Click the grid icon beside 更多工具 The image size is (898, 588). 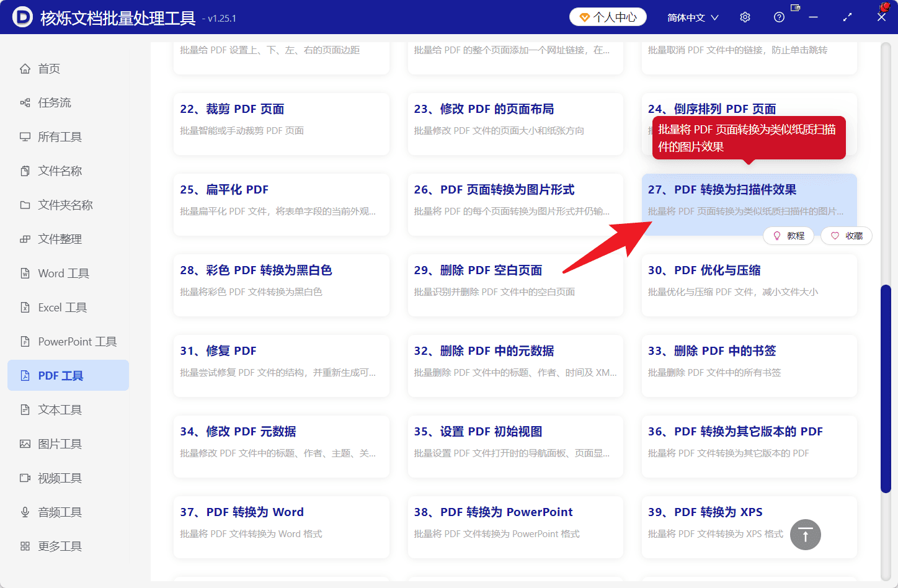tap(25, 546)
